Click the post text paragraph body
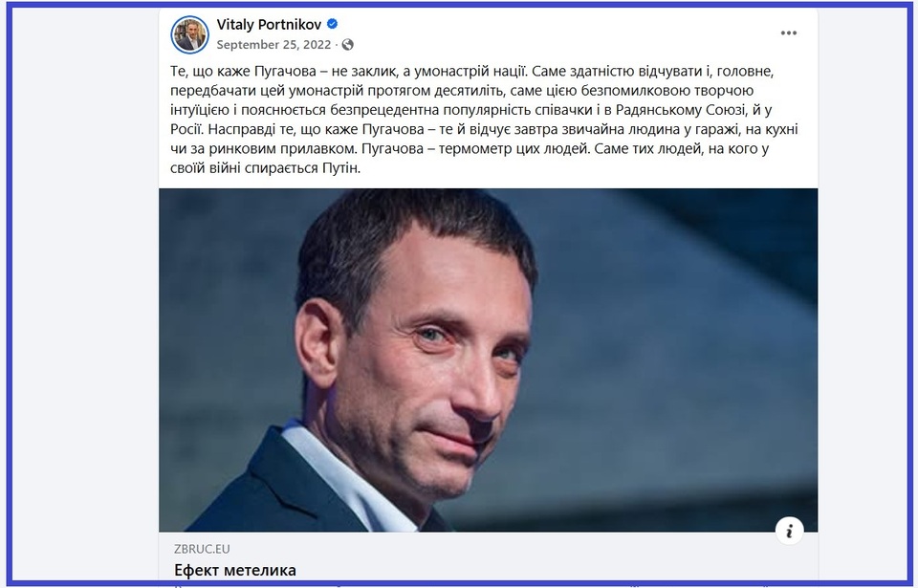The image size is (918, 588). point(485,120)
